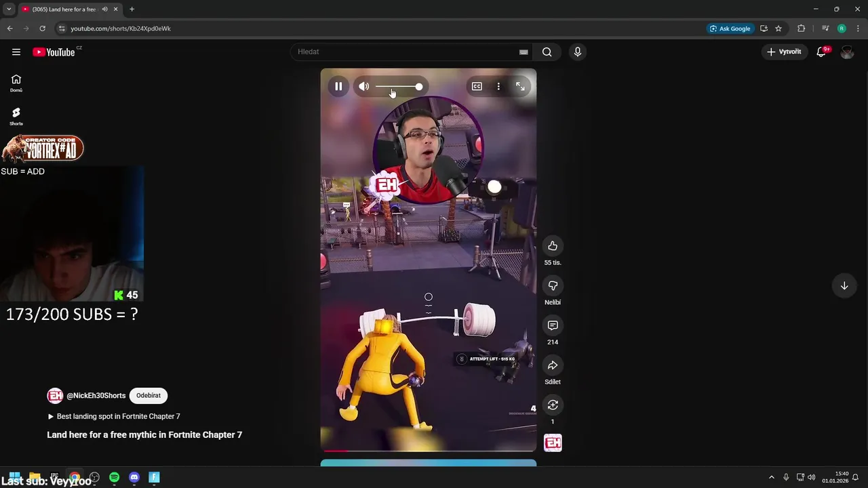Like the Short with 55 tis. likes

(553, 245)
